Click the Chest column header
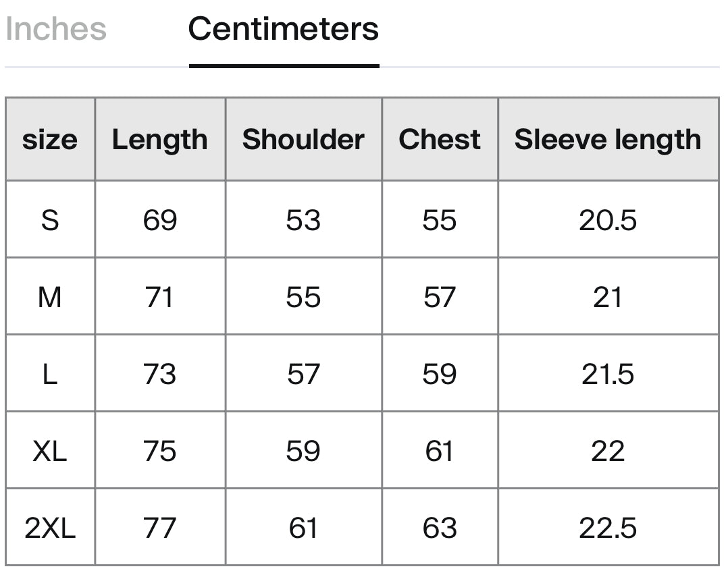The width and height of the screenshot is (728, 573). tap(440, 140)
